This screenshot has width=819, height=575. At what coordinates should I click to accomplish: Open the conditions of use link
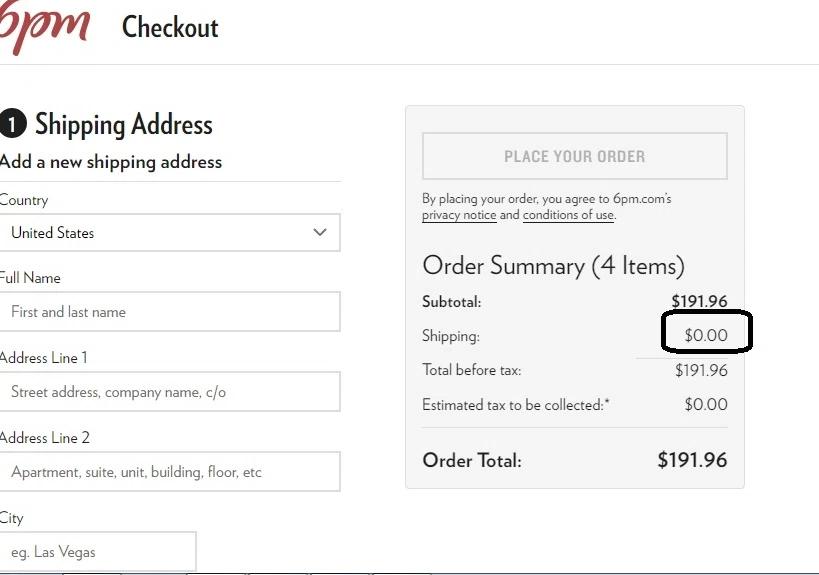(568, 215)
